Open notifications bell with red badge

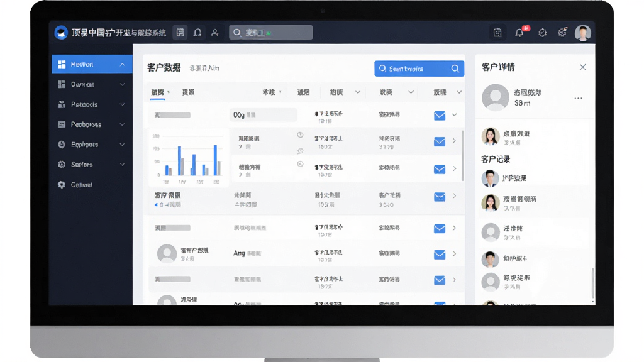pyautogui.click(x=520, y=32)
